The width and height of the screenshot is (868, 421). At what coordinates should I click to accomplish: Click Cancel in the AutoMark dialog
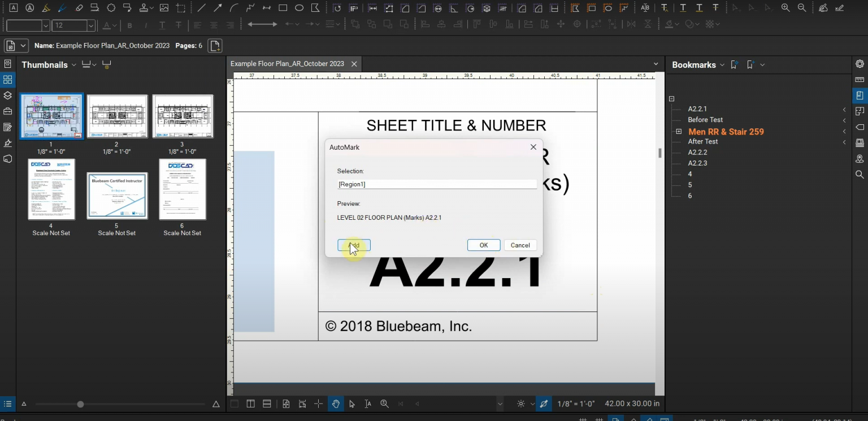click(519, 245)
